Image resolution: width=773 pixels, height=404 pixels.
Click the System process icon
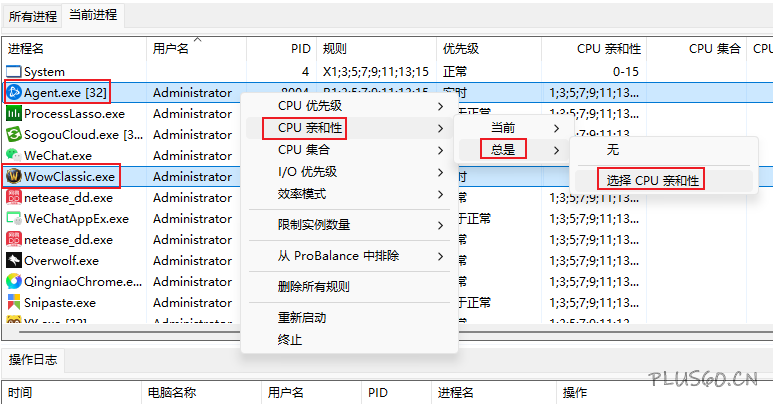tap(13, 72)
